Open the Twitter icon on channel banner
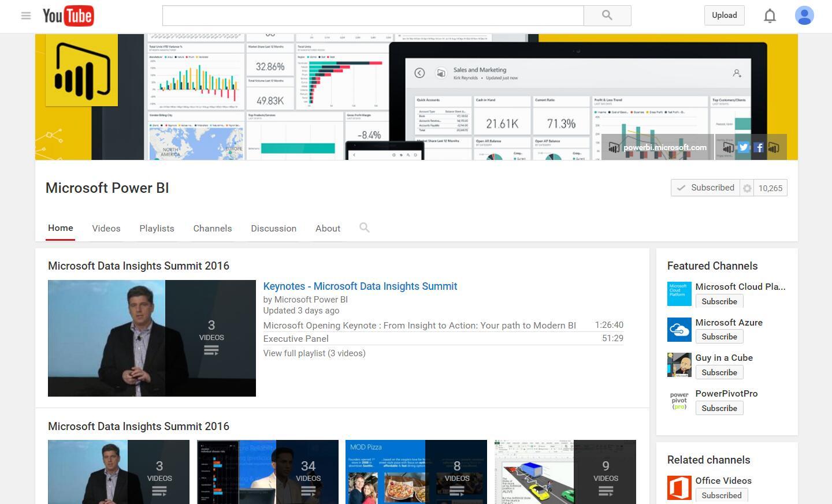This screenshot has width=832, height=504. click(x=743, y=147)
